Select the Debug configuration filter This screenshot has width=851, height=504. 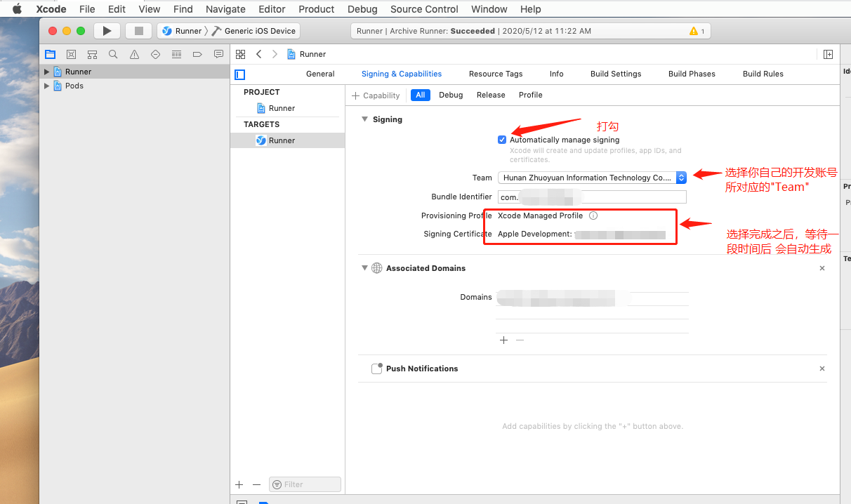coord(451,95)
